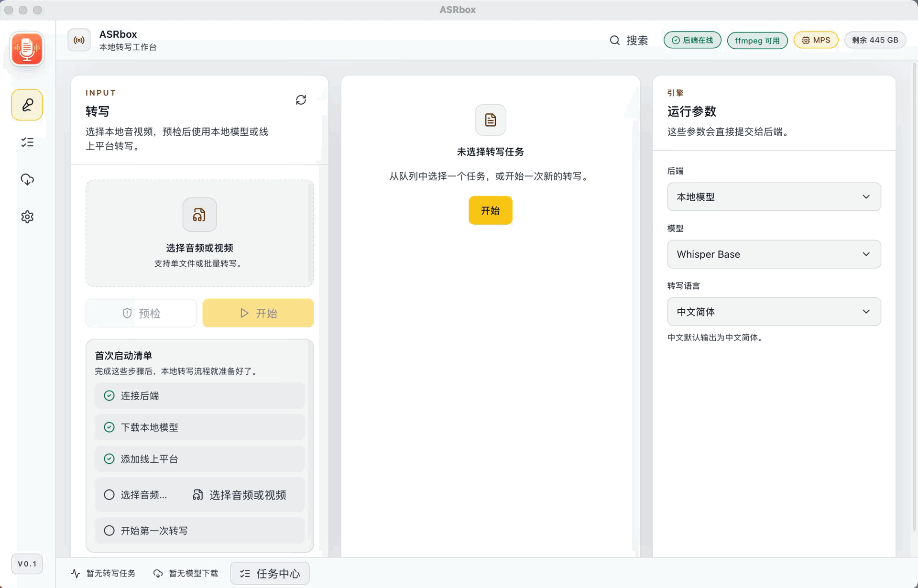Toggle the 开始第一次转写 checklist circle
This screenshot has height=588, width=918.
point(109,530)
